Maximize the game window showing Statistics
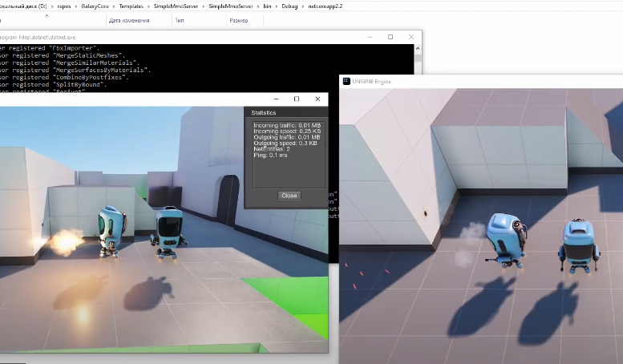Screen dimensions: 623x364 (297, 99)
